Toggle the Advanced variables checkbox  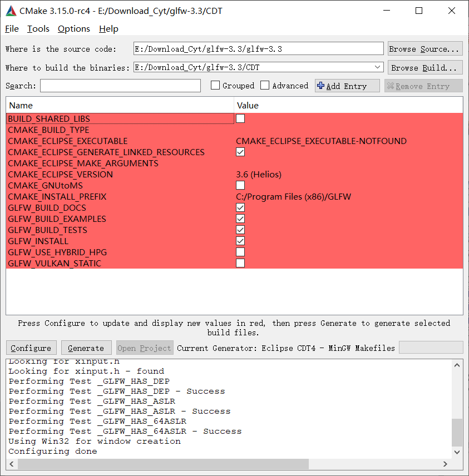(x=265, y=85)
